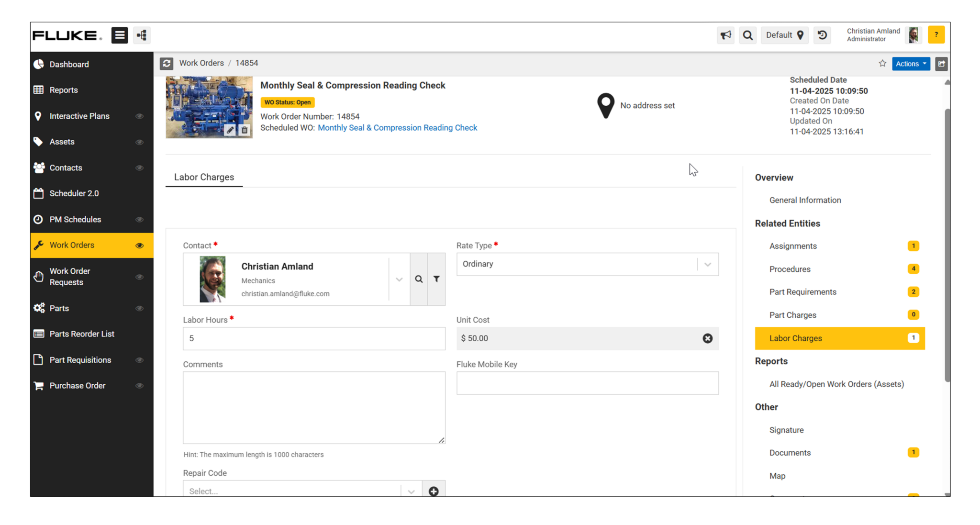Open Monthly Seal & Compression Reading Check link
980x525 pixels.
click(397, 128)
